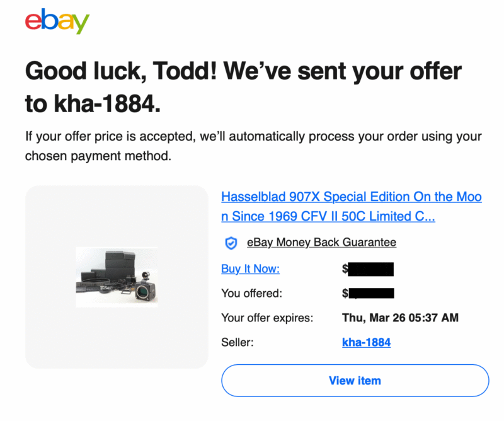
Task: Click the colorful ebay wordmark at top left
Action: pos(57,22)
